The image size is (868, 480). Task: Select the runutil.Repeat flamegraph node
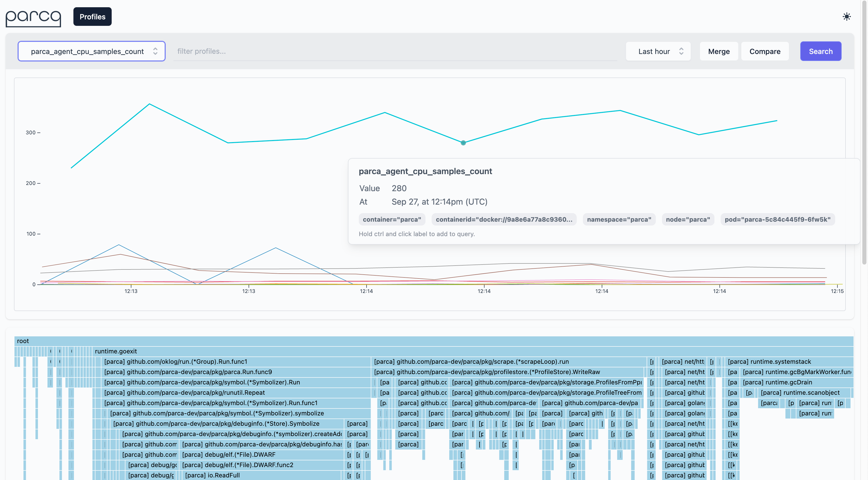[x=235, y=392]
